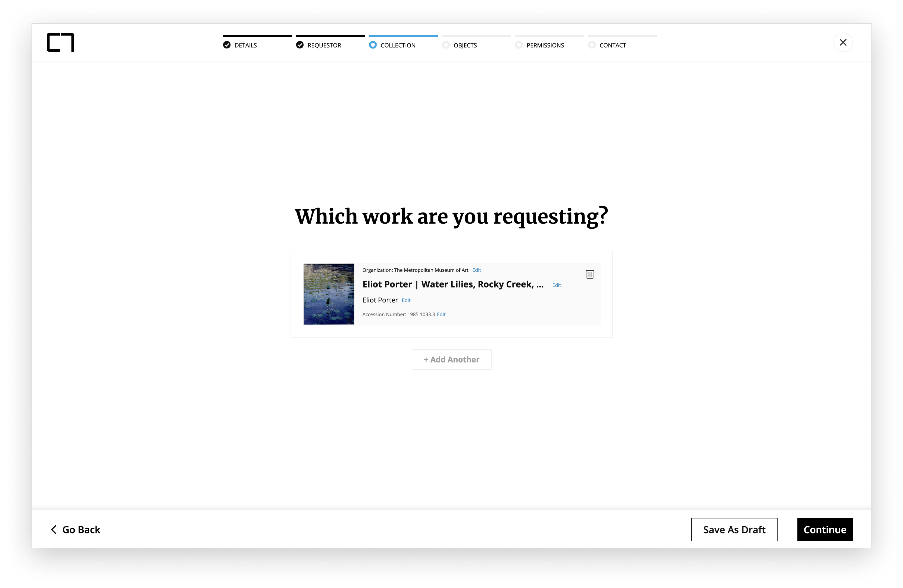
Task: Go to the DETAILS step tab
Action: pyautogui.click(x=246, y=45)
